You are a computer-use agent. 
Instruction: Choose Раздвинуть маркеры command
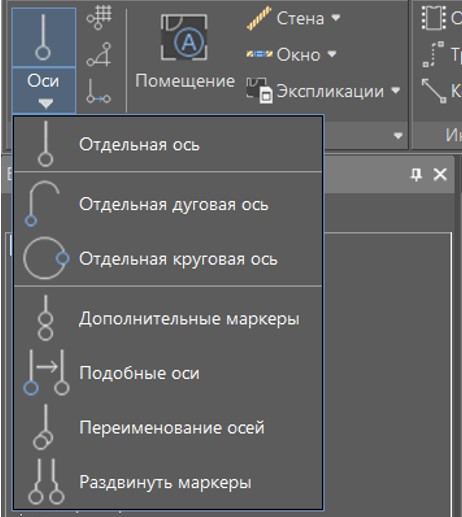point(168,482)
